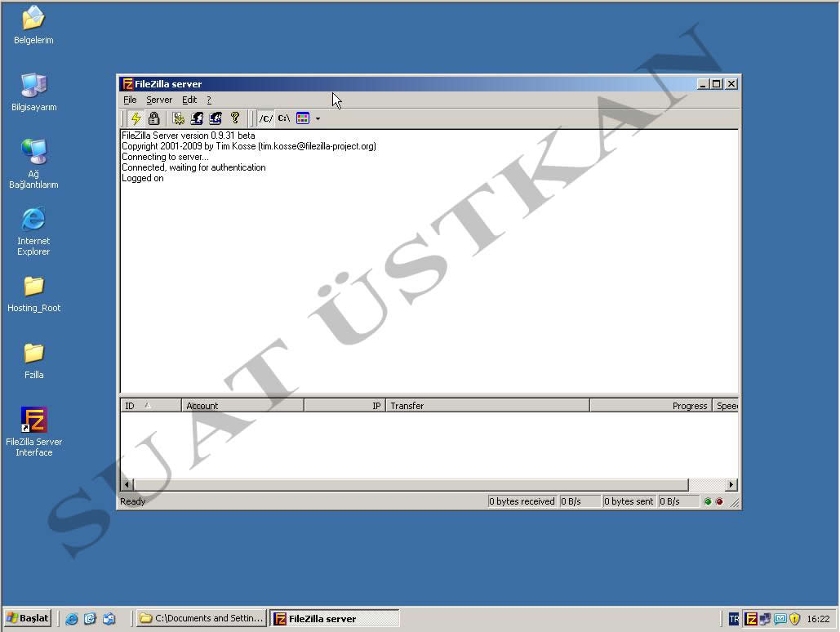Open the Başlat start menu

pos(28,618)
